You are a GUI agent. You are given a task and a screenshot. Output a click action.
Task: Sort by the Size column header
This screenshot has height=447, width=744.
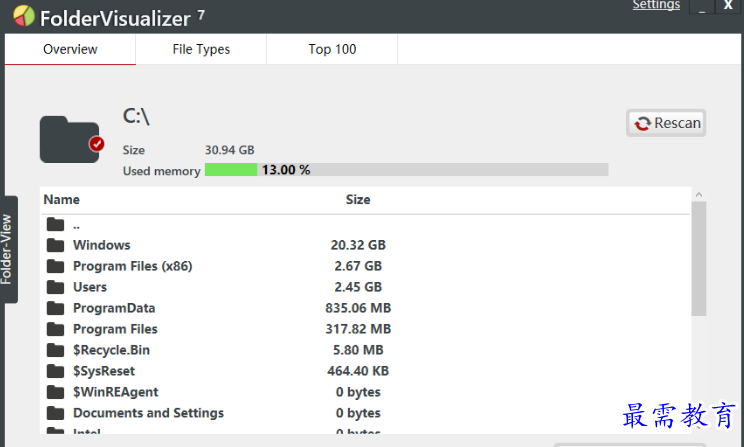point(358,200)
